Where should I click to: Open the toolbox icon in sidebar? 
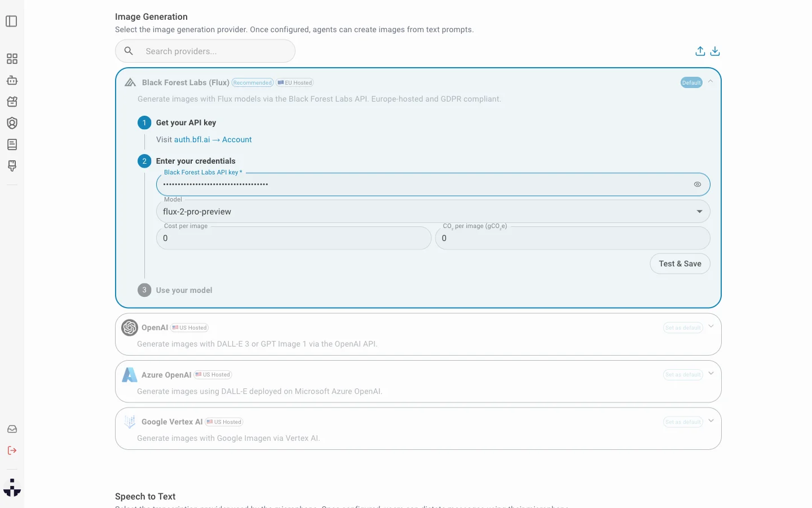click(x=12, y=102)
